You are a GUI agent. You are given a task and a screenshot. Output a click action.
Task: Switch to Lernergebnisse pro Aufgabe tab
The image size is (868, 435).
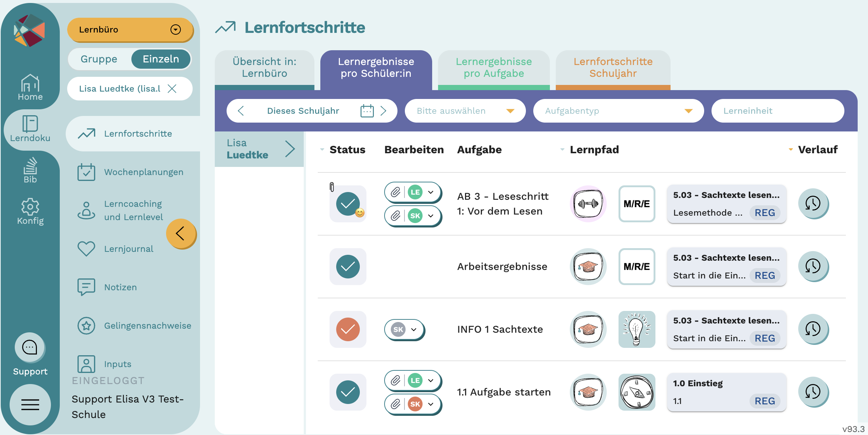pos(493,69)
